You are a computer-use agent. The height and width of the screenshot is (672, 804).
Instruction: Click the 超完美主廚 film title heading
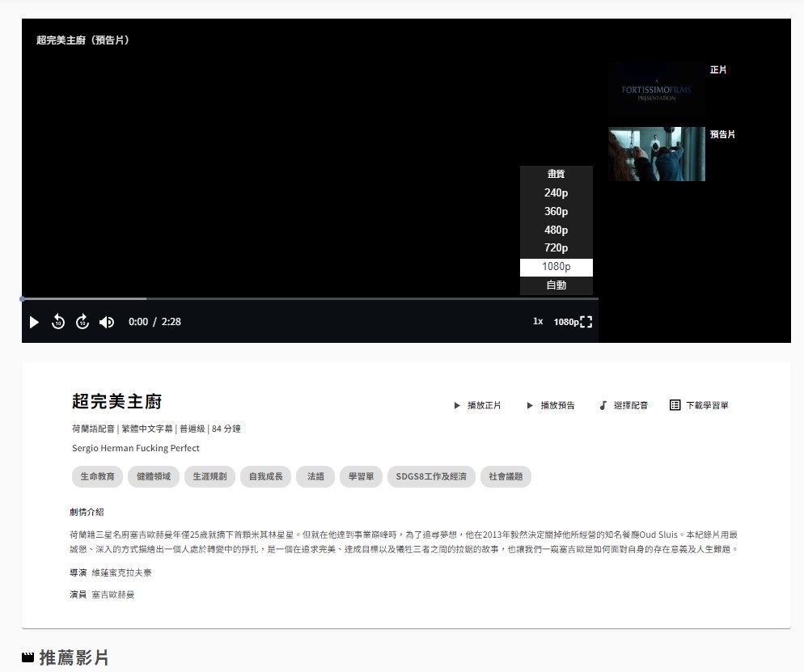pyautogui.click(x=117, y=401)
